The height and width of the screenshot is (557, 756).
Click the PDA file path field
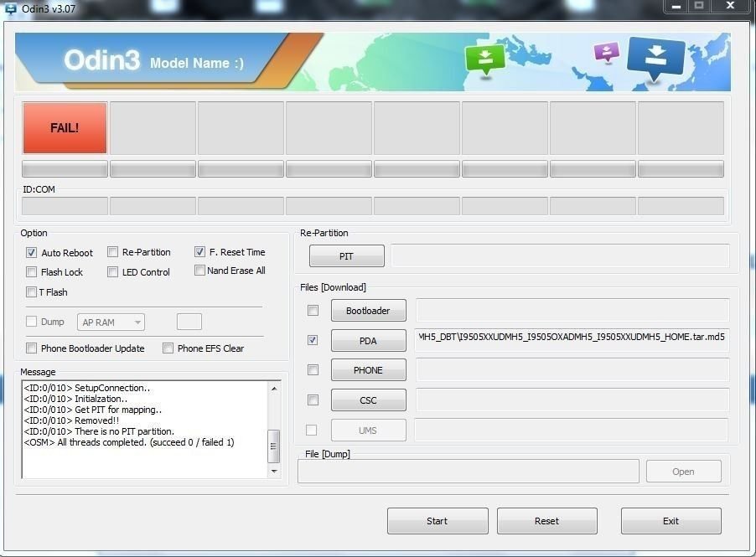coord(572,340)
